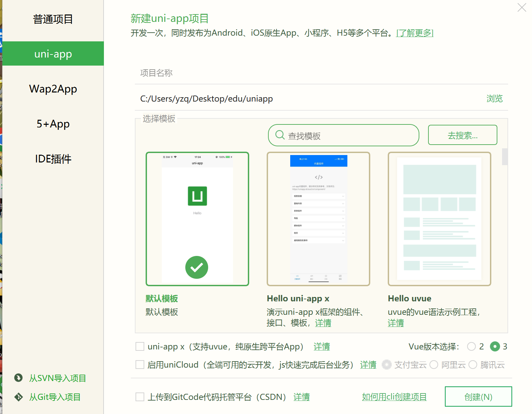This screenshot has height=414, width=532.
Task: Open the 了解更多 link in header
Action: point(415,33)
